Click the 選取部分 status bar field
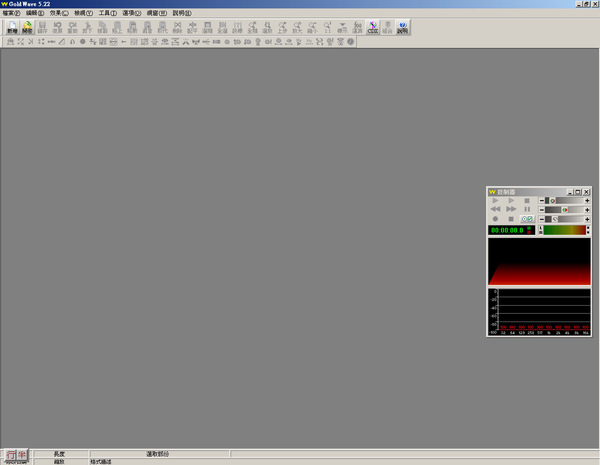 click(160, 454)
